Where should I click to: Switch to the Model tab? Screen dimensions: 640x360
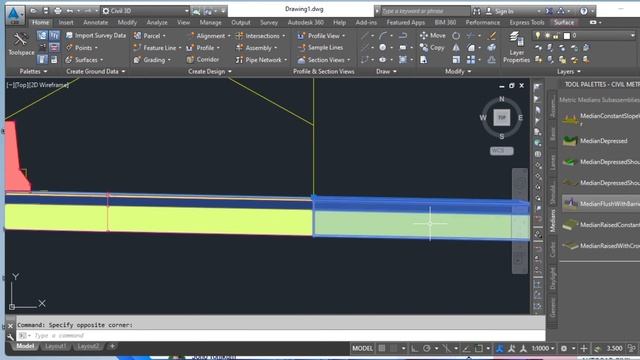[x=24, y=346]
